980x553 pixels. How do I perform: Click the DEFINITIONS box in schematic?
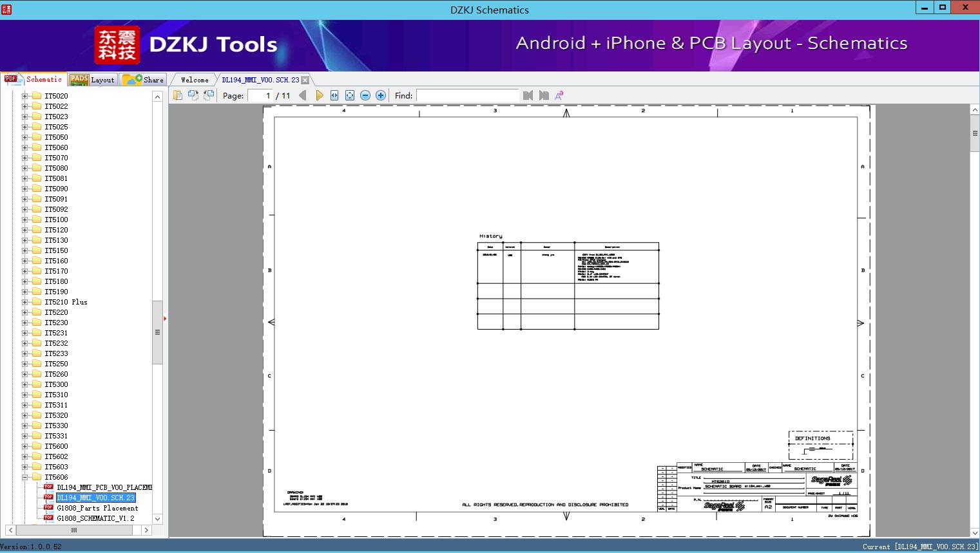tap(821, 445)
